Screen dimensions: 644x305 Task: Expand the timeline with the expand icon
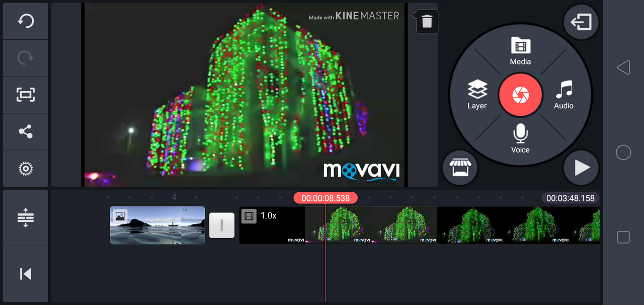26,217
